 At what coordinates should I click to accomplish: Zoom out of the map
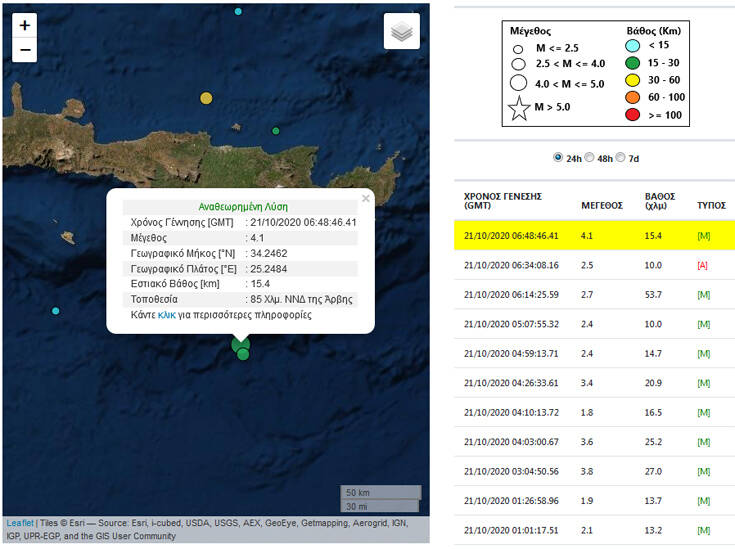[25, 50]
